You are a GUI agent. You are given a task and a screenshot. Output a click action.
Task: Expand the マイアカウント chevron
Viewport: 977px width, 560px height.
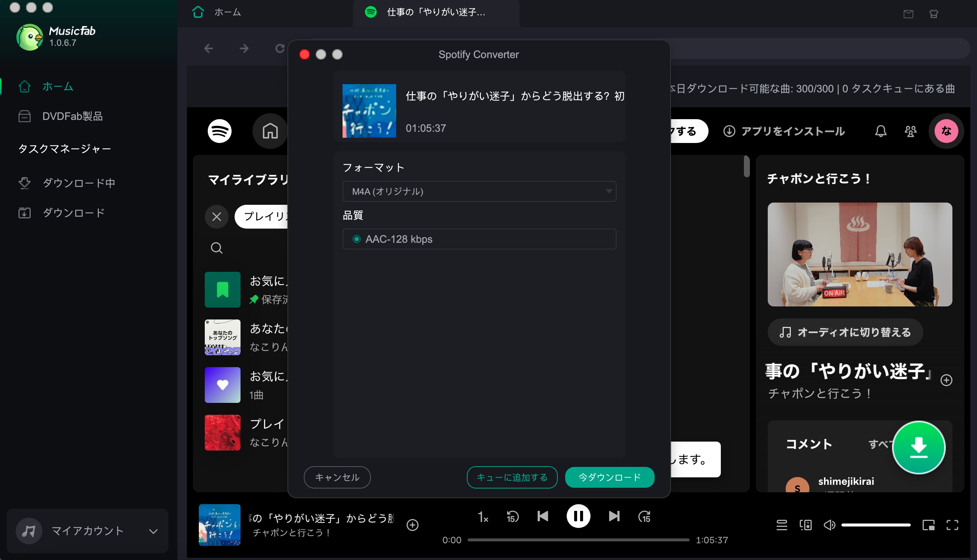pos(153,531)
